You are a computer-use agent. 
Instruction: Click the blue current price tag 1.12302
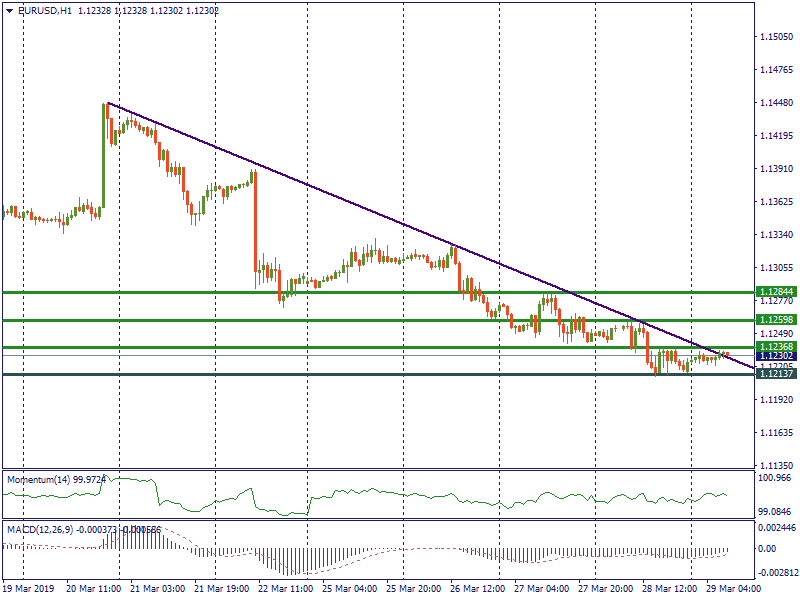[776, 356]
